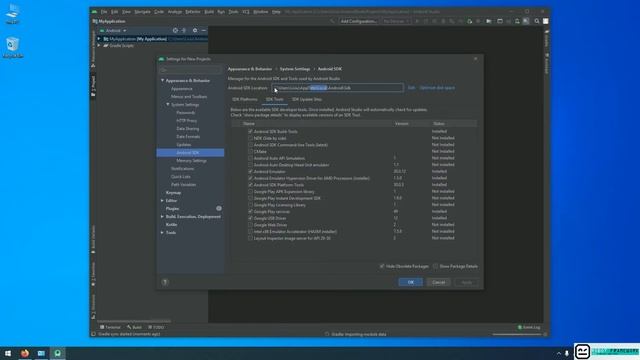This screenshot has height=360, width=640.
Task: Open the TODO tool window
Action: (x=156, y=327)
